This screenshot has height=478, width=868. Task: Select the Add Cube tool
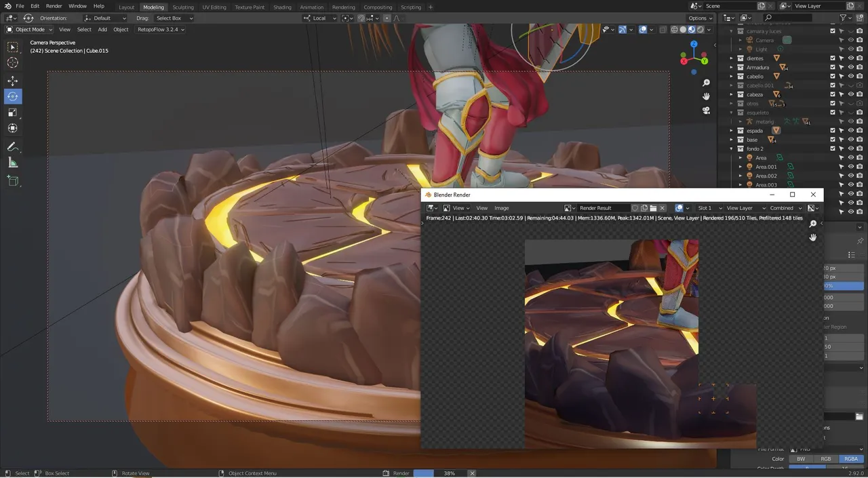tap(13, 181)
